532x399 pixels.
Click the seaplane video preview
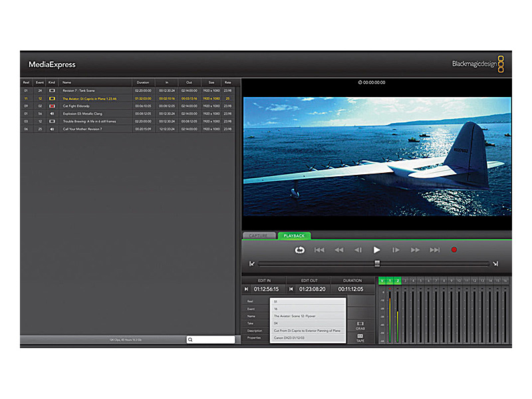pos(377,156)
